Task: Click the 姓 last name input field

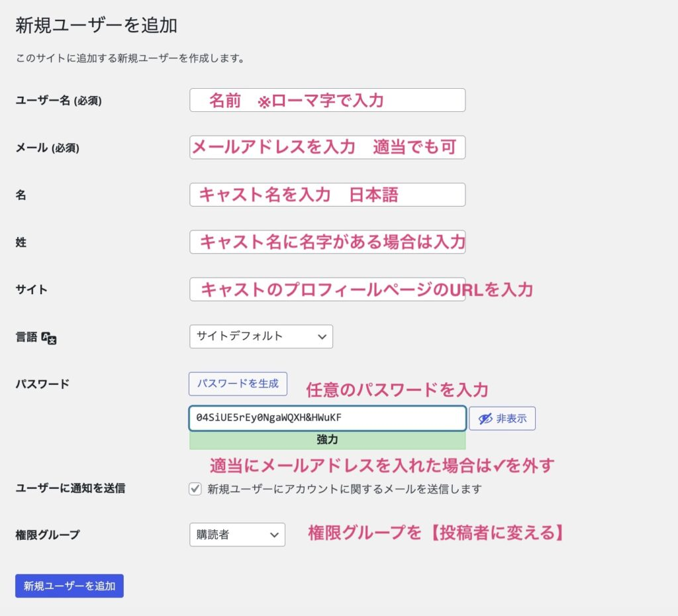Action: click(327, 242)
